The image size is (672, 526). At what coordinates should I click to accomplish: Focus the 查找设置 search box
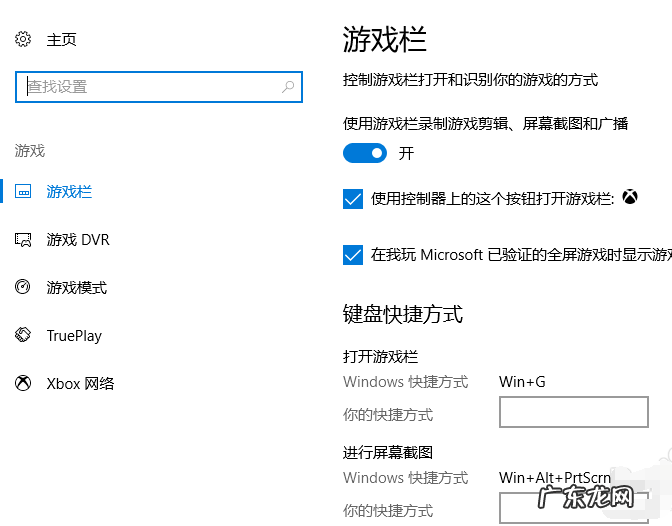tap(159, 87)
